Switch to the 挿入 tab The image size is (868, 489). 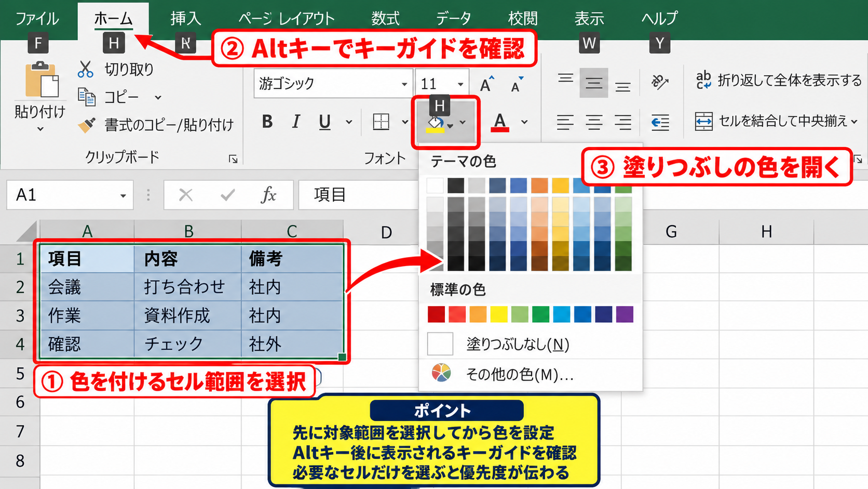coord(185,18)
